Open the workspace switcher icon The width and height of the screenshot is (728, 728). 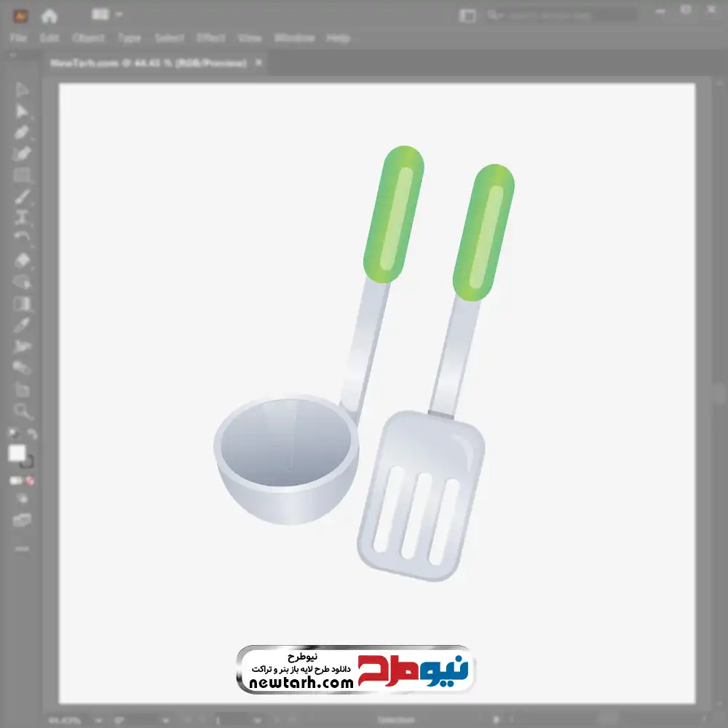[467, 16]
